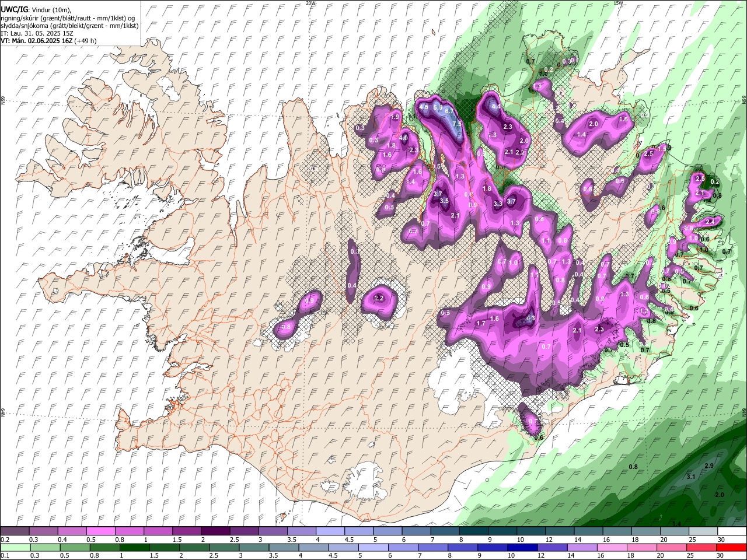Select the 4.0 value on the map
747x560 pixels.
click(x=403, y=138)
